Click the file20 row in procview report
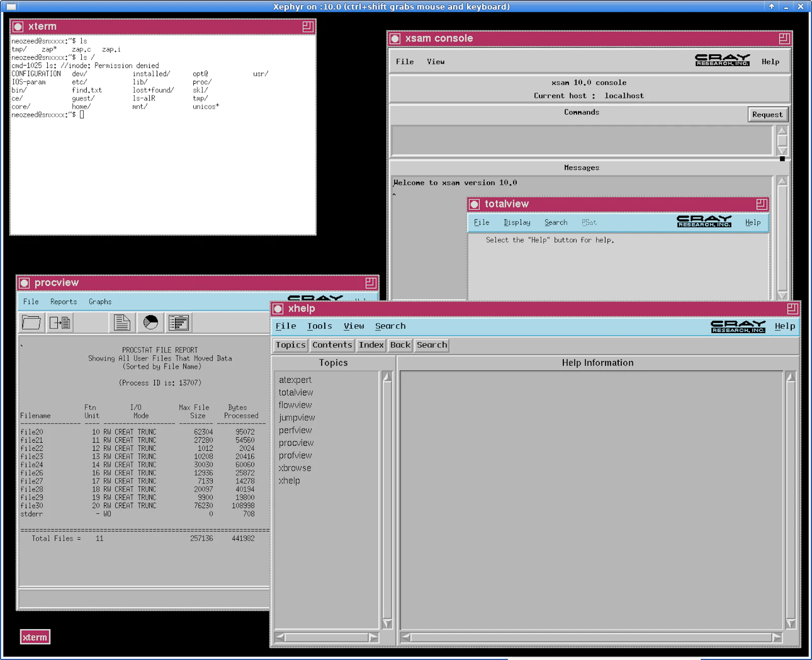The image size is (812, 660). (138, 432)
